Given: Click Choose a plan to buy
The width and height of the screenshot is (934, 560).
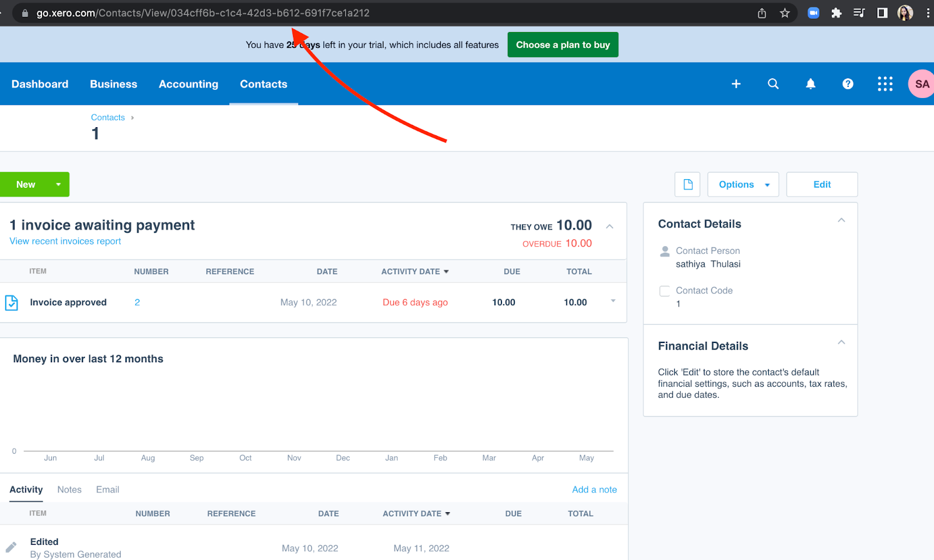Looking at the screenshot, I should click(562, 45).
